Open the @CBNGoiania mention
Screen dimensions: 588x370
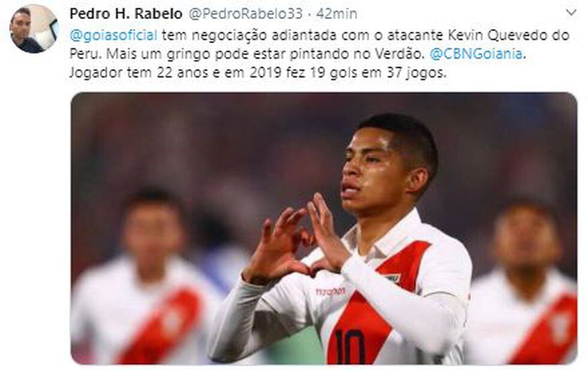coord(476,54)
